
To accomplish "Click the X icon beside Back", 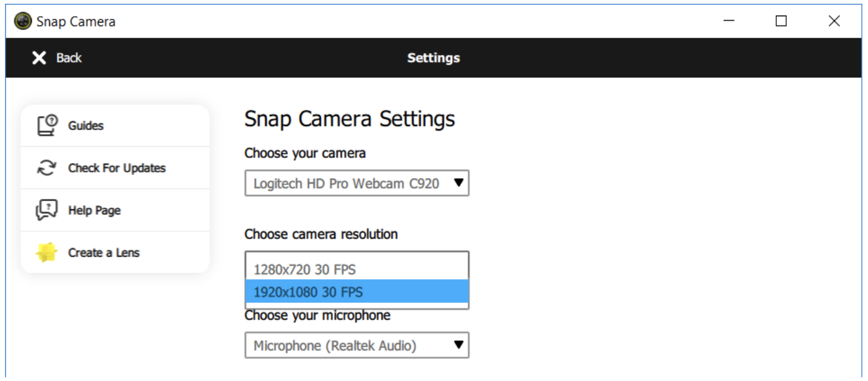I will (x=39, y=58).
